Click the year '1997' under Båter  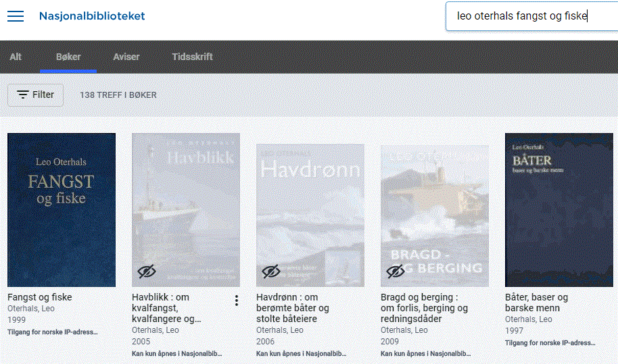(515, 331)
